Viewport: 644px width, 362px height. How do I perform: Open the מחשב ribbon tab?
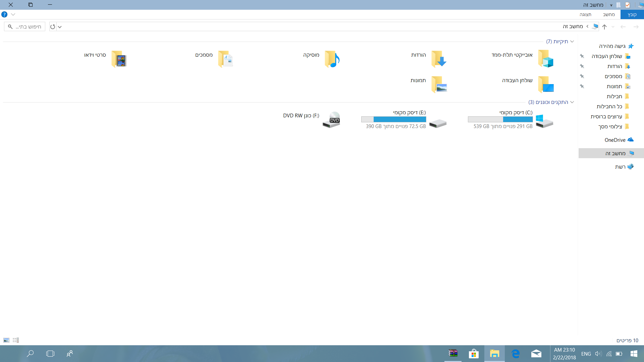pos(609,14)
